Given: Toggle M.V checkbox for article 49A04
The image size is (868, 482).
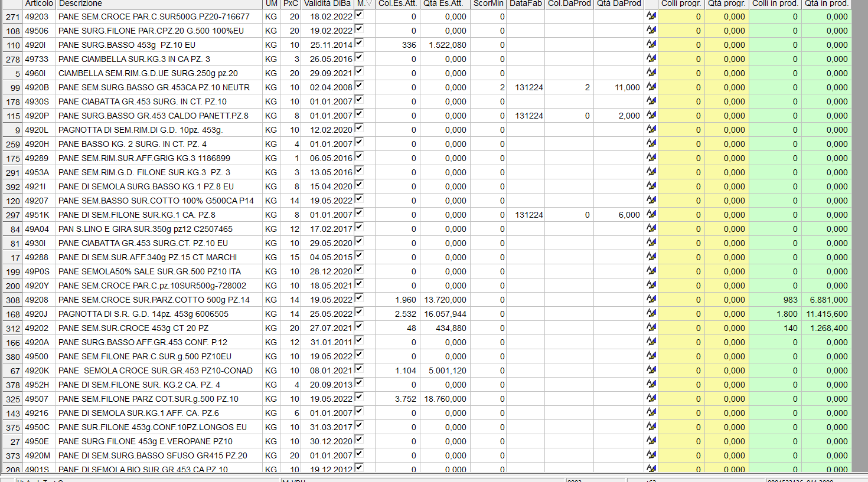Looking at the screenshot, I should [x=359, y=227].
